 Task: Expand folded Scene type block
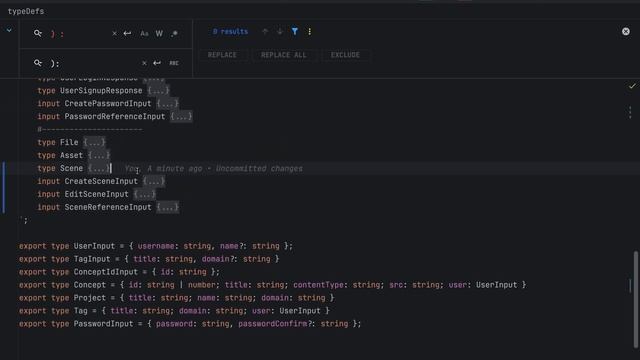pos(99,168)
